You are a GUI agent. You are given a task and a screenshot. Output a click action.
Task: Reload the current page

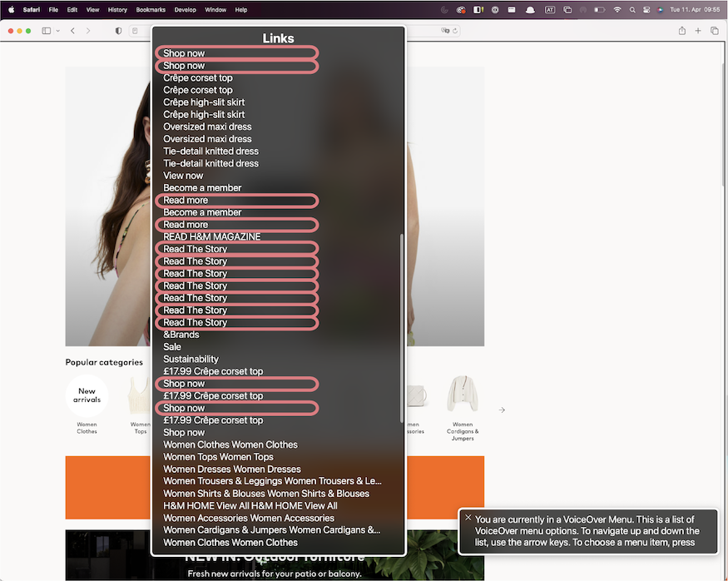(455, 31)
